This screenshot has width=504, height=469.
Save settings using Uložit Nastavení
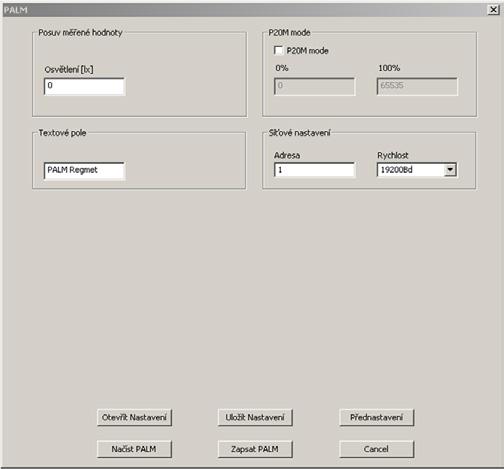point(255,417)
